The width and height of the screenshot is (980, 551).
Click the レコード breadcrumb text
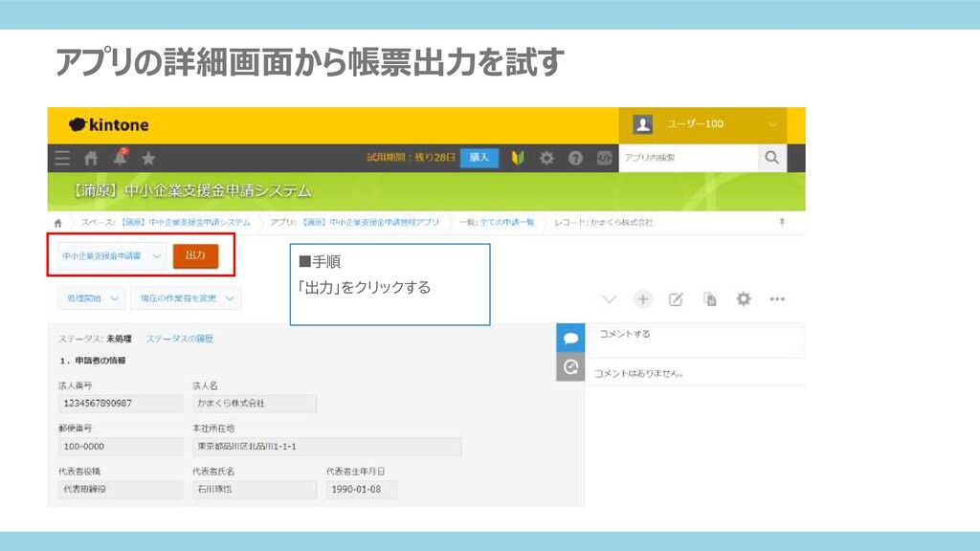(x=603, y=222)
